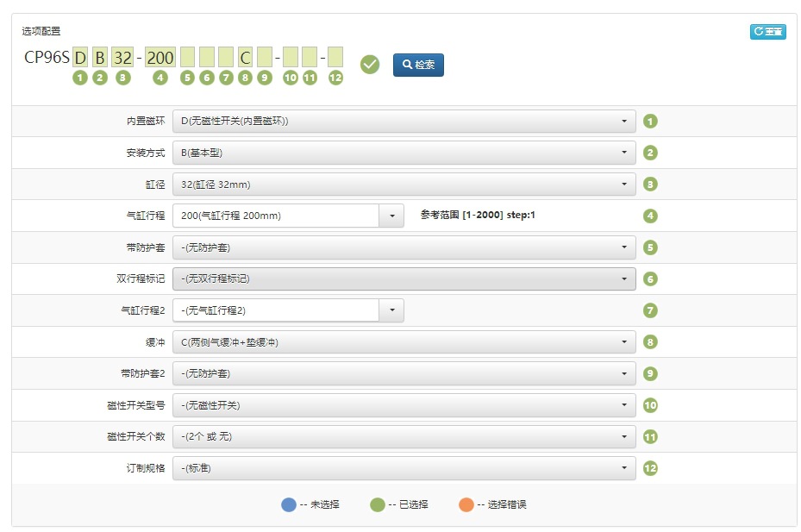Click the refresh icon inside the 重置 button
801x532 pixels.
click(757, 31)
